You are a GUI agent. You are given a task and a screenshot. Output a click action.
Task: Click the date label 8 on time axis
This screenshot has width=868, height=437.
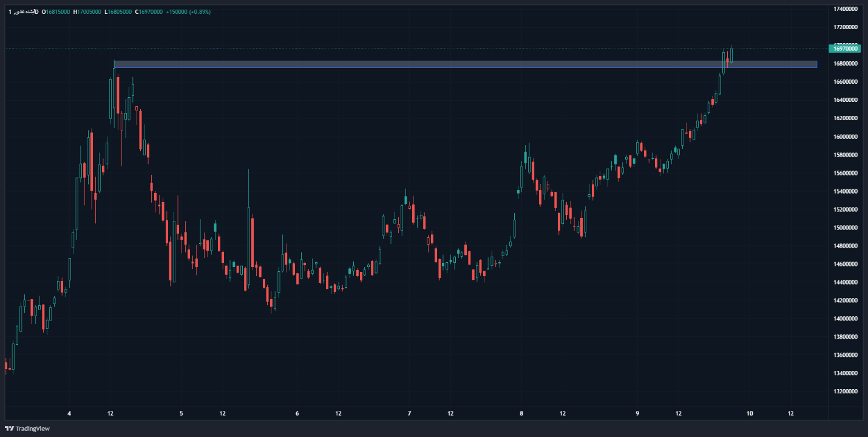click(x=521, y=413)
